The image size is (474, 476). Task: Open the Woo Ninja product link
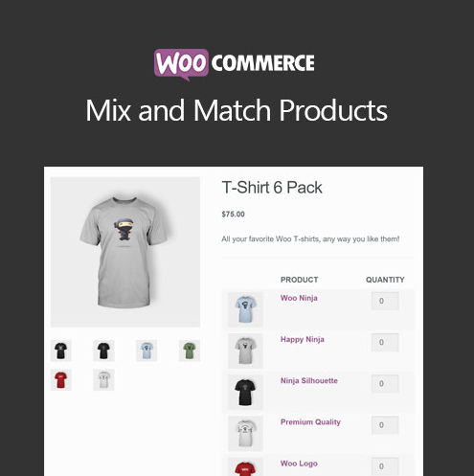(x=299, y=298)
